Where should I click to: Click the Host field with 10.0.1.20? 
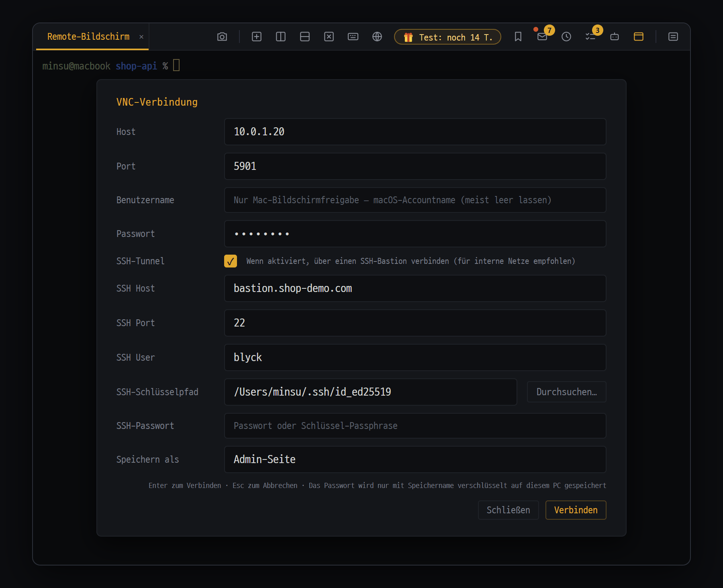[415, 132]
